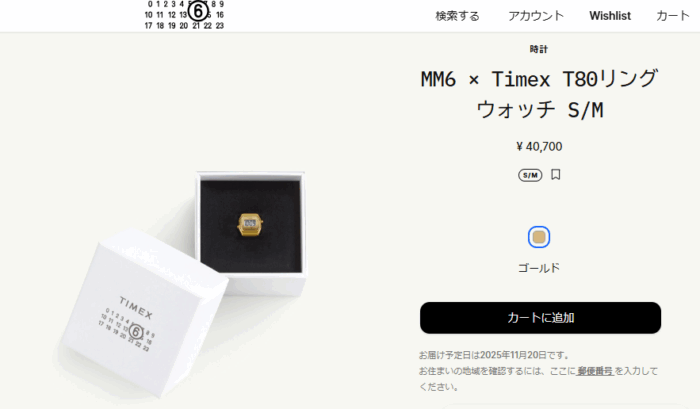Open 検索する search in header

(457, 16)
